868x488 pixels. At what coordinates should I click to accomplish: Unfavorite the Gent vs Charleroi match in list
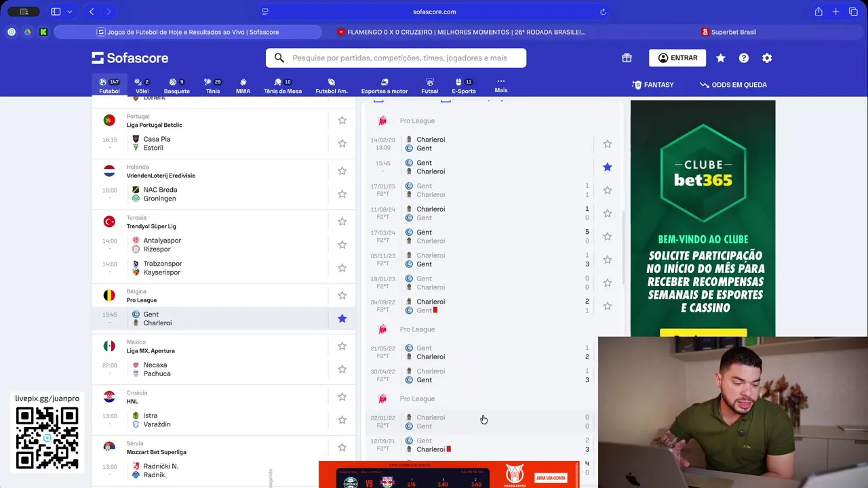coord(342,319)
